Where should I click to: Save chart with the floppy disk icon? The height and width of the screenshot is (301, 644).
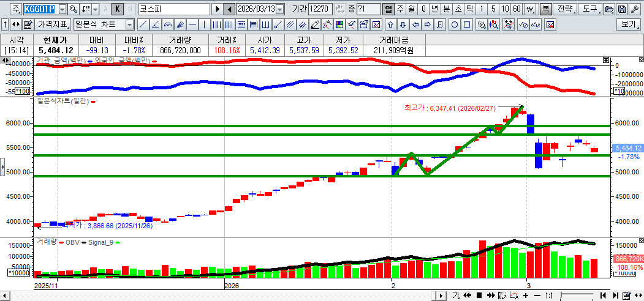(x=621, y=9)
